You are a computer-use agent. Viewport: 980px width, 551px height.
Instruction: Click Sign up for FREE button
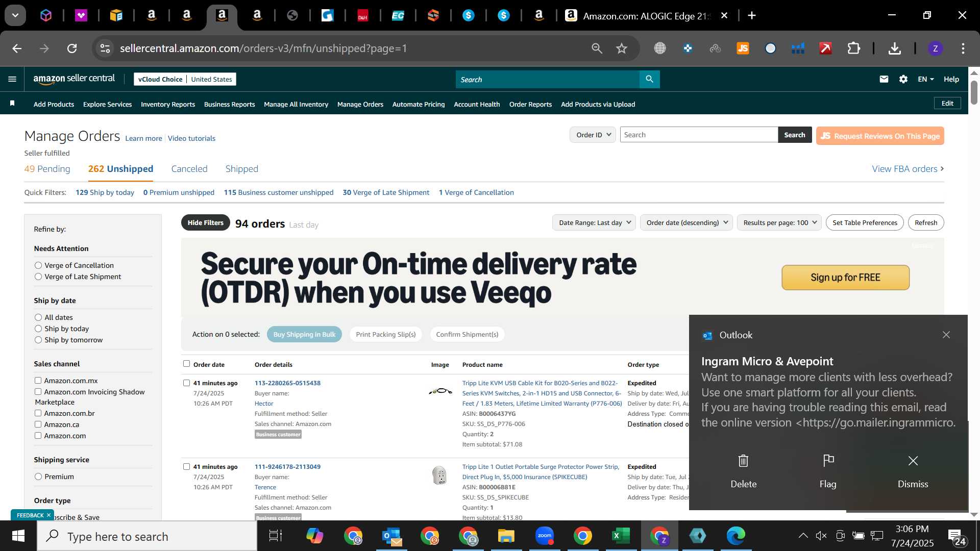[x=845, y=278]
